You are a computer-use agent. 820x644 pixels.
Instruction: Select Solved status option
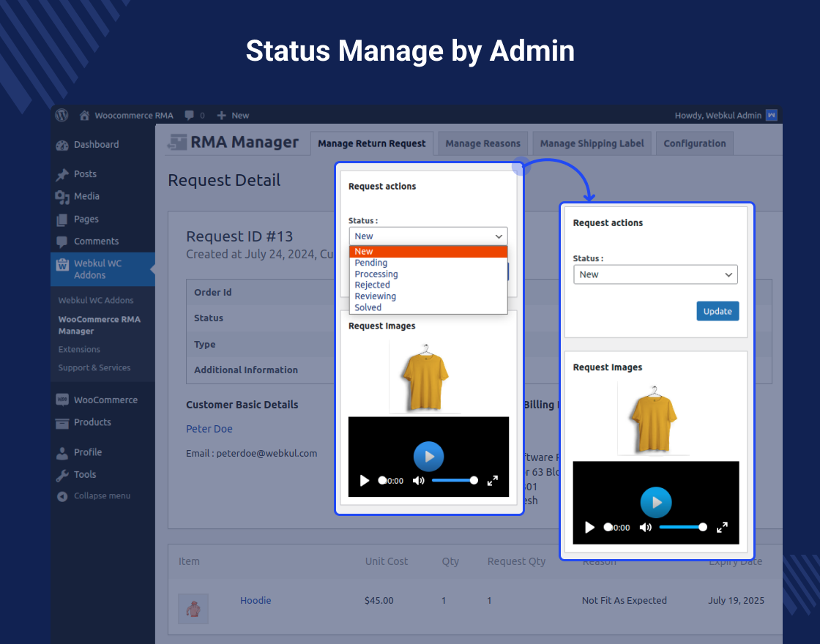tap(428, 307)
